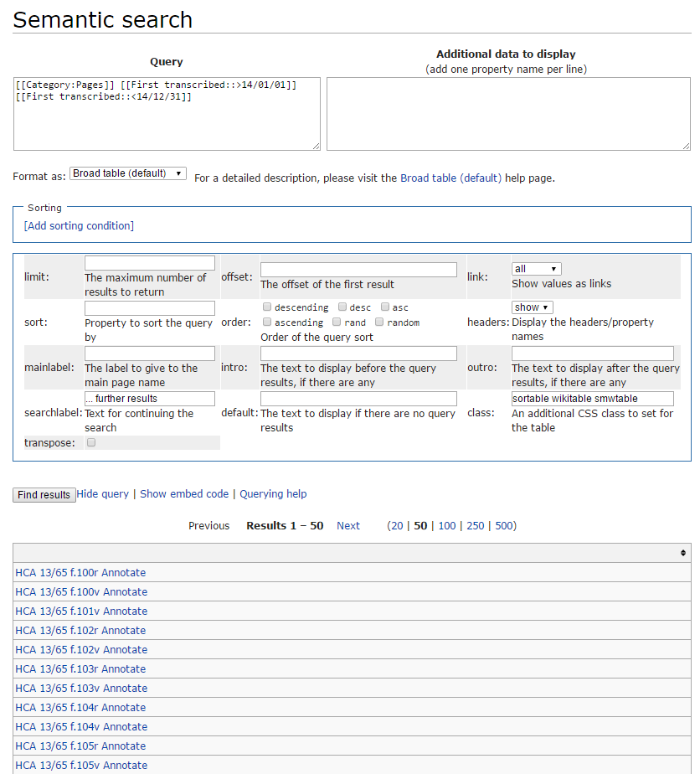The height and width of the screenshot is (774, 700).
Task: Click Add sorting condition link
Action: tap(79, 225)
